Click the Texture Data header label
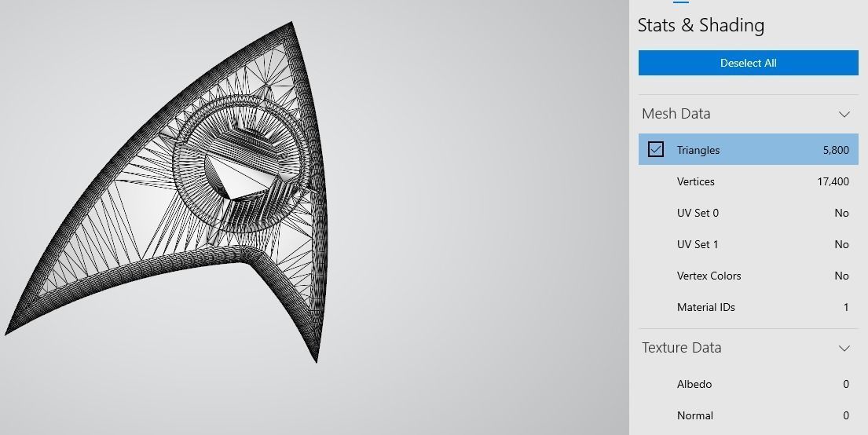Screen dimensions: 868x435 [x=682, y=348]
